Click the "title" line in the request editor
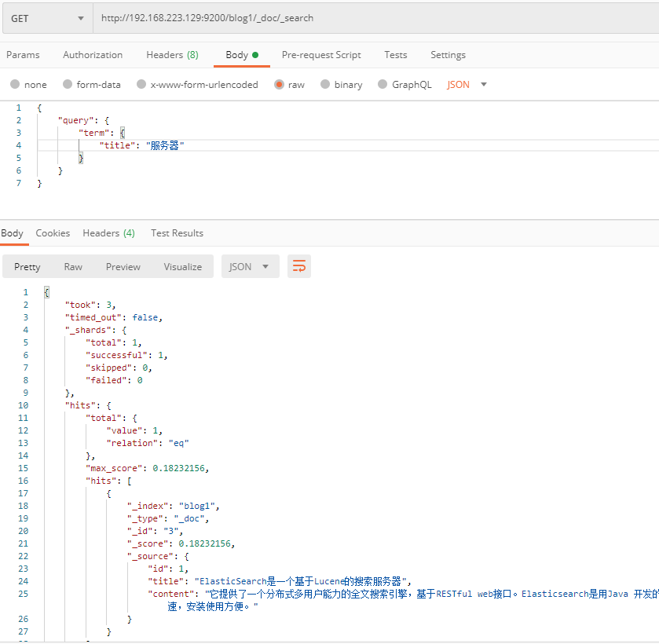Screen dimensions: 659x644 coord(141,145)
